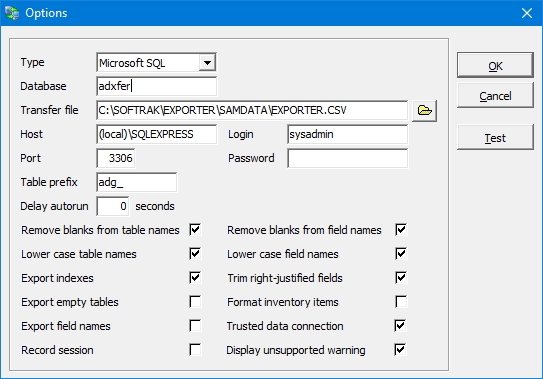Image resolution: width=543 pixels, height=379 pixels.
Task: Click the 'seconds' text
Action: click(155, 206)
